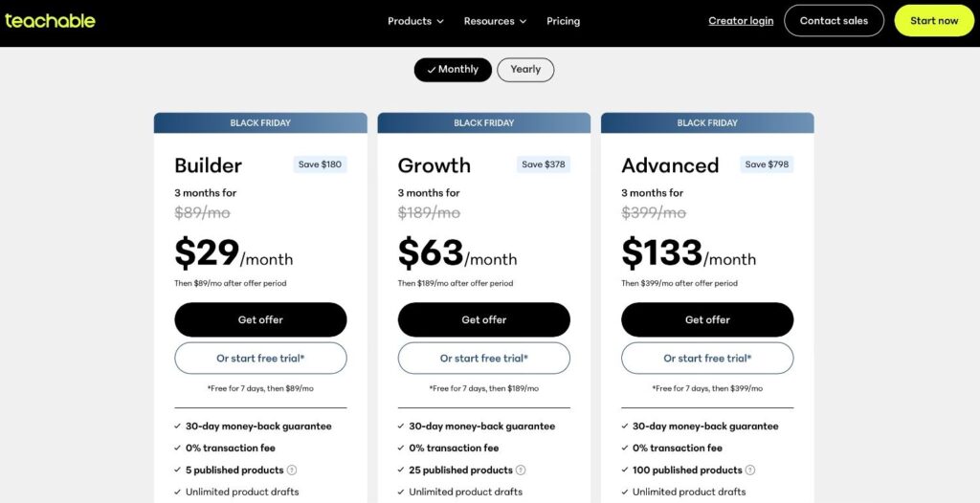This screenshot has width=980, height=503.
Task: Switch to Yearly billing
Action: pyautogui.click(x=525, y=70)
